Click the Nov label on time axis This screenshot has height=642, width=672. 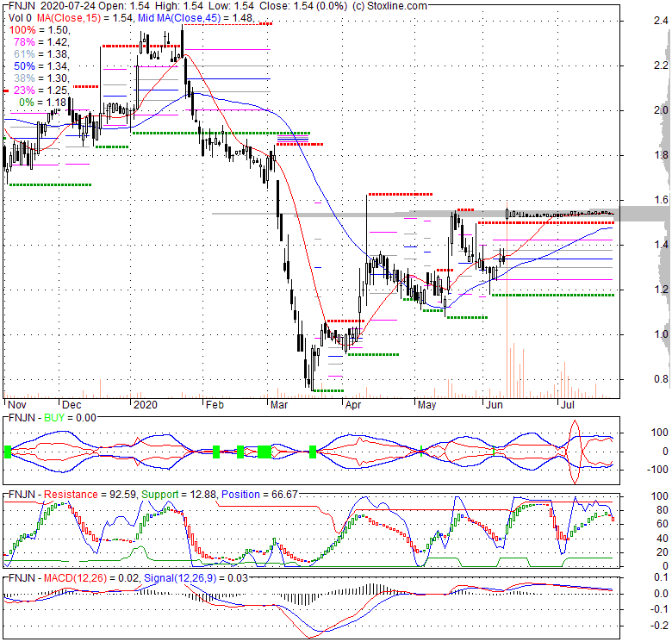point(17,405)
